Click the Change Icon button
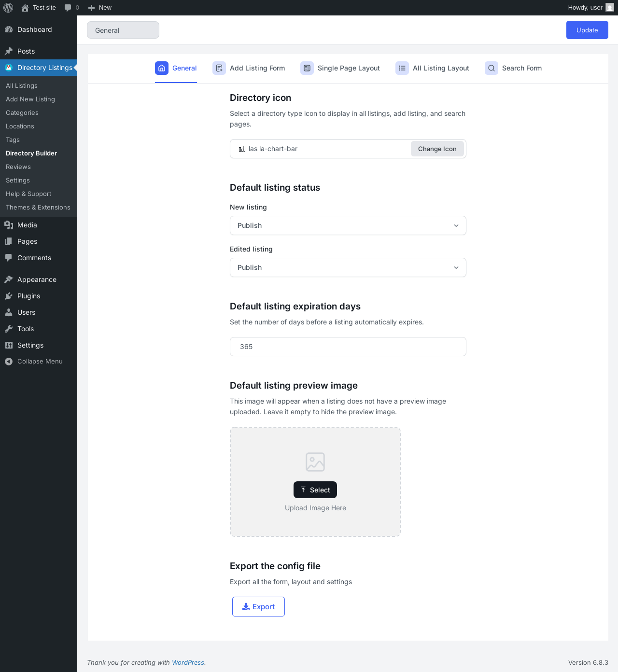618x672 pixels. [x=437, y=149]
